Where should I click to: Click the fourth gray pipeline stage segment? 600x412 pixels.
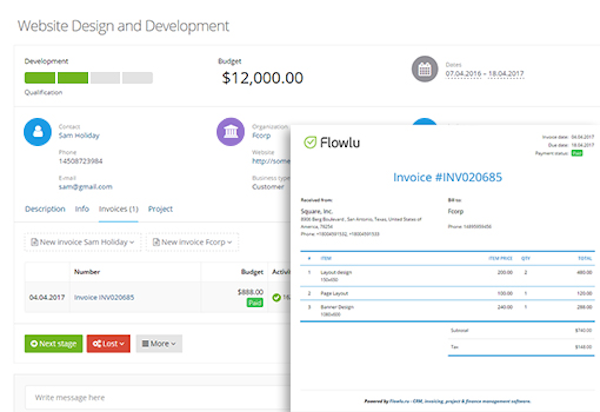coord(137,78)
